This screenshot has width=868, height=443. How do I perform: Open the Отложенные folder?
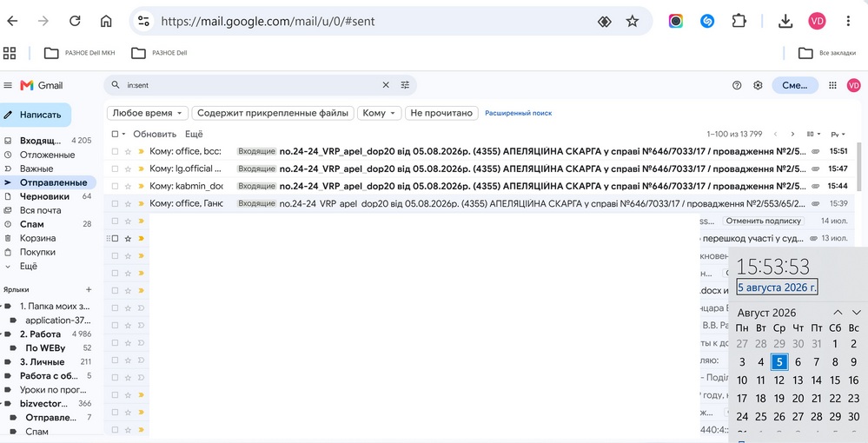pyautogui.click(x=47, y=155)
